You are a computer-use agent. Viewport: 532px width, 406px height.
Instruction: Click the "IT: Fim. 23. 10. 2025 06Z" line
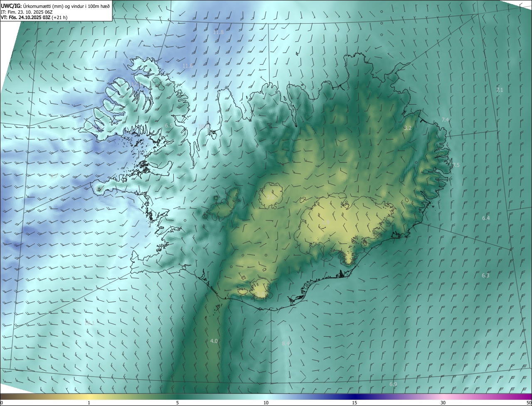click(x=27, y=12)
